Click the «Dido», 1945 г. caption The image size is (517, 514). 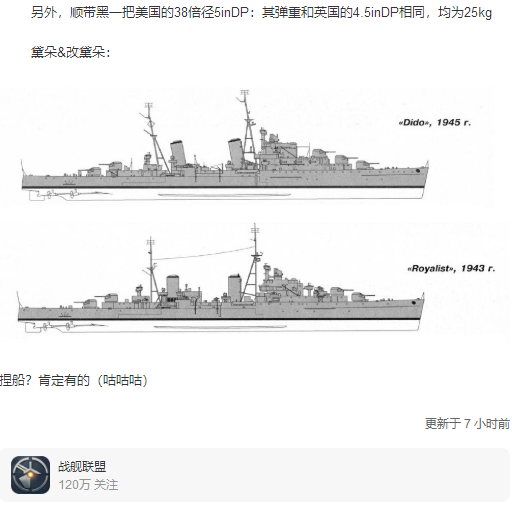[x=434, y=123]
